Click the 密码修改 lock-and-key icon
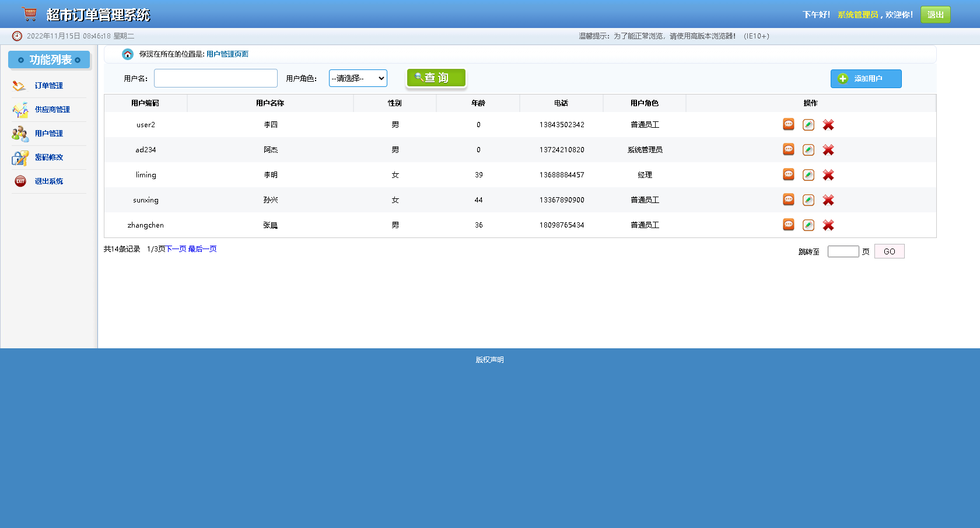Viewport: 980px width, 528px height. (19, 157)
